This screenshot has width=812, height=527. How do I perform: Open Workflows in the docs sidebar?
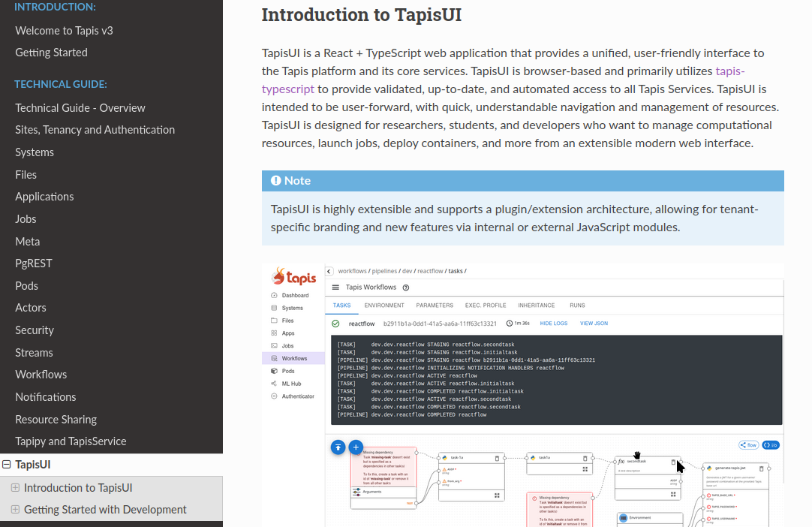pos(41,375)
